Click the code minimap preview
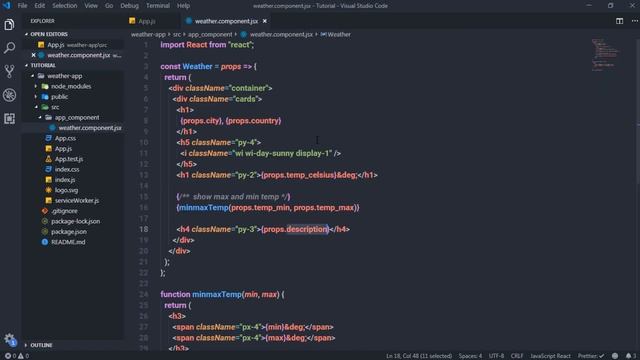Viewport: 640px width, 360px height. [x=605, y=55]
